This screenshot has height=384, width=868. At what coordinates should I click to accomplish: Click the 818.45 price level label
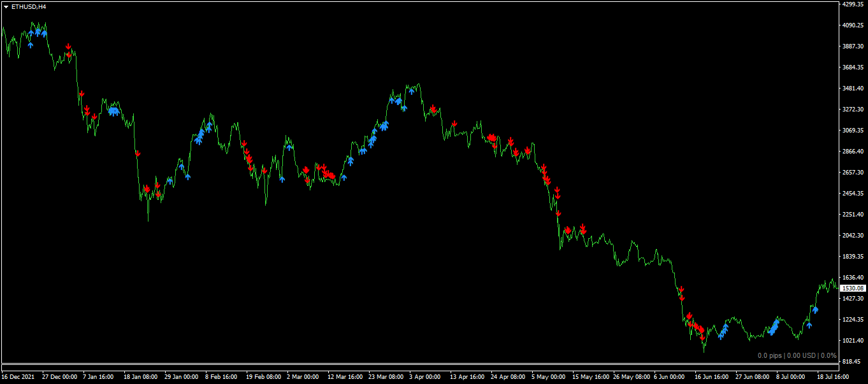coord(851,362)
